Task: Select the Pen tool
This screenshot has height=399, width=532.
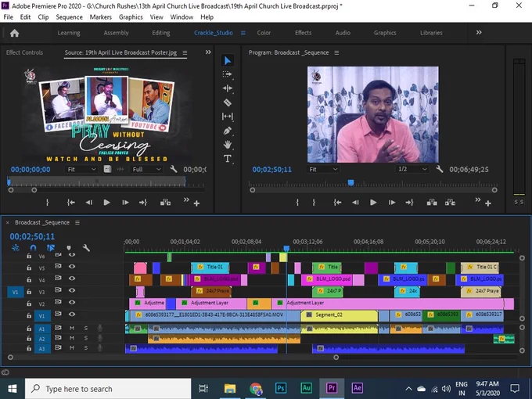Action: tap(228, 131)
